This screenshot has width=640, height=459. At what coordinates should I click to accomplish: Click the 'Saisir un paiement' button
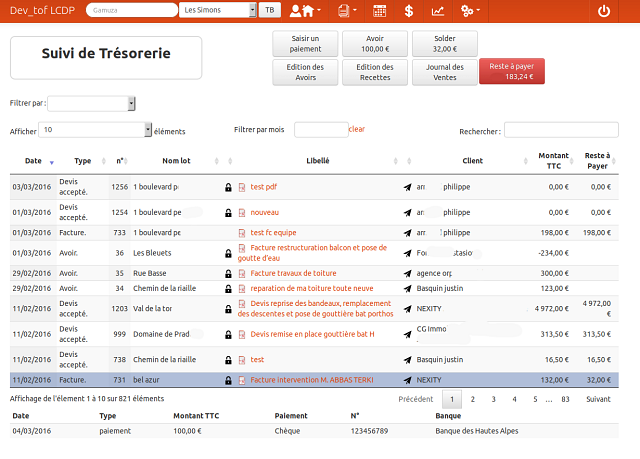[x=305, y=43]
